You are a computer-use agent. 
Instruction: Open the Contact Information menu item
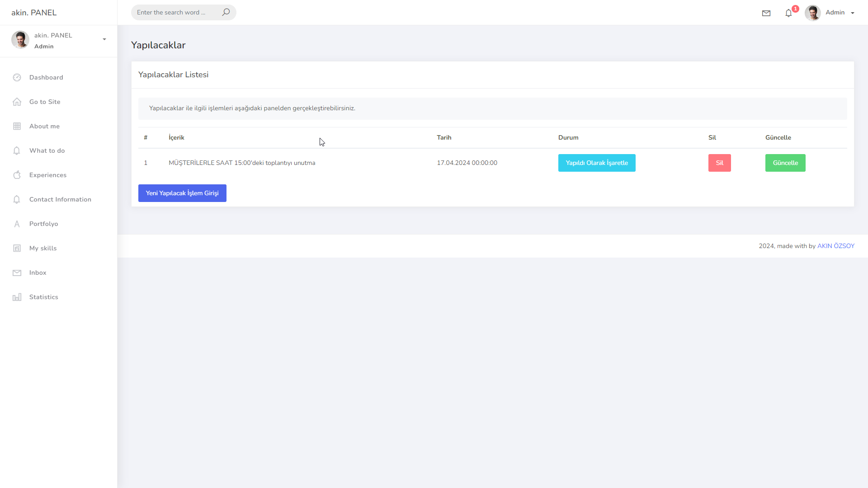[x=60, y=199]
